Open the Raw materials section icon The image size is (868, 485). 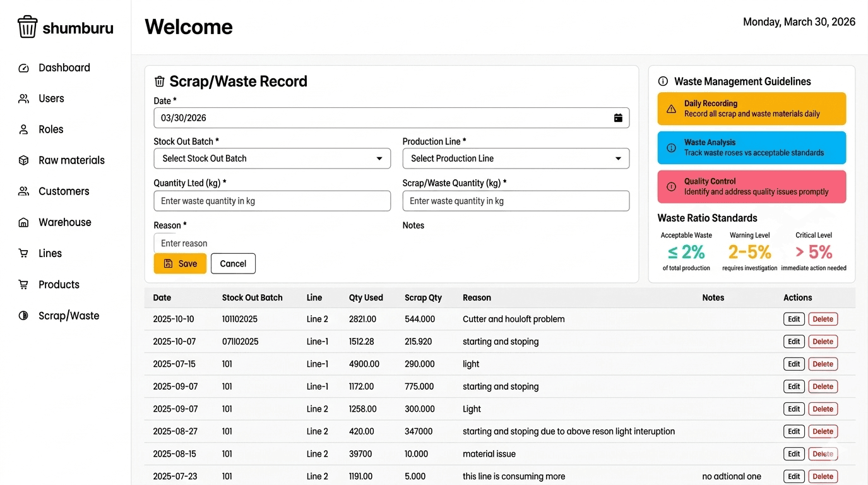click(23, 160)
